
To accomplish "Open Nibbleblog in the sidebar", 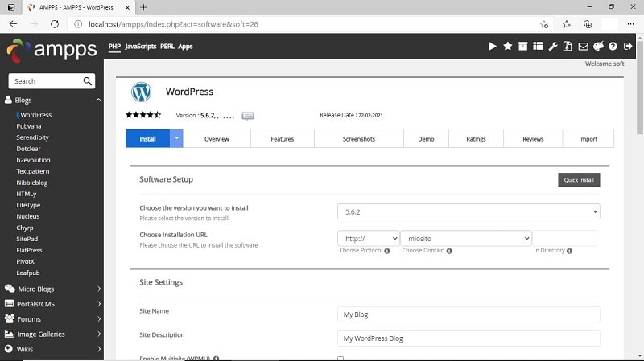I will 32,183.
